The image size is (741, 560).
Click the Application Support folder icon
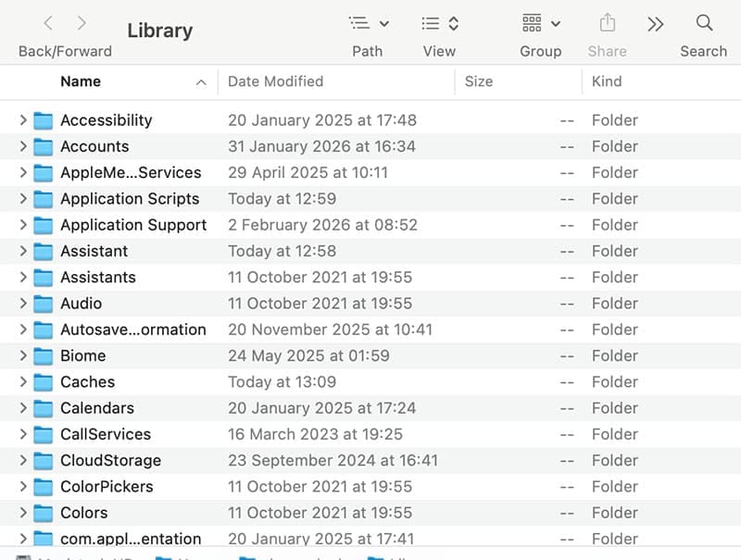(43, 225)
